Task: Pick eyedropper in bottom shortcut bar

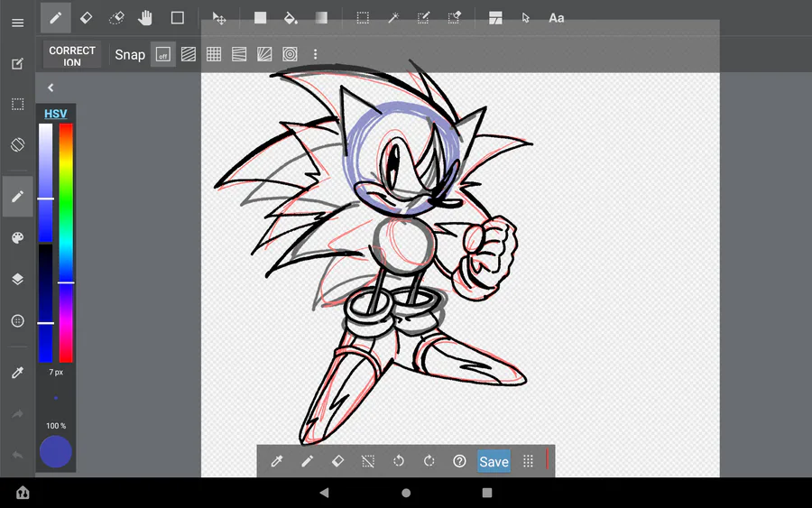Action: (x=277, y=461)
